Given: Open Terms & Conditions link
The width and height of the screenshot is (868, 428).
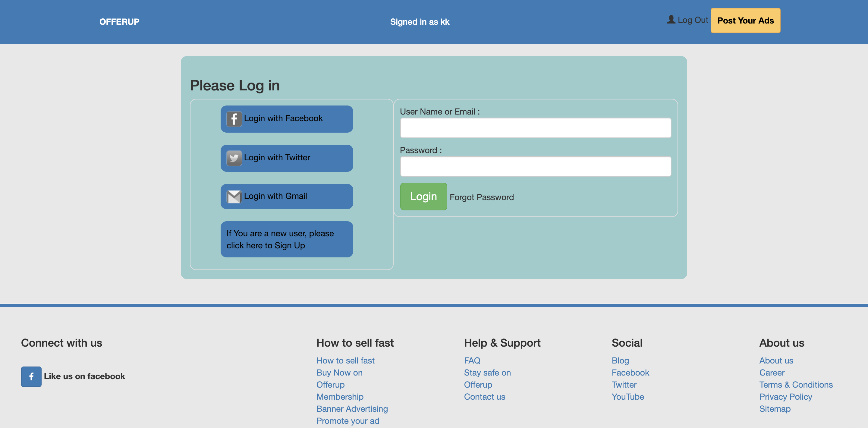Looking at the screenshot, I should 796,385.
